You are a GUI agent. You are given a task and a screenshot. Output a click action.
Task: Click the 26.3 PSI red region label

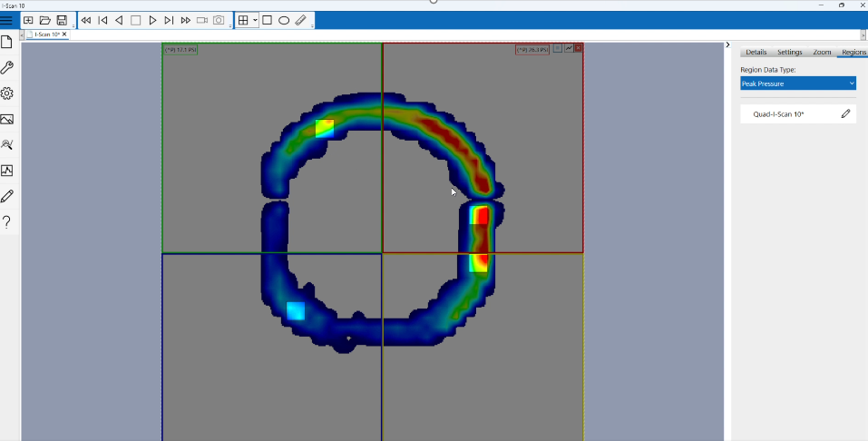pos(532,50)
